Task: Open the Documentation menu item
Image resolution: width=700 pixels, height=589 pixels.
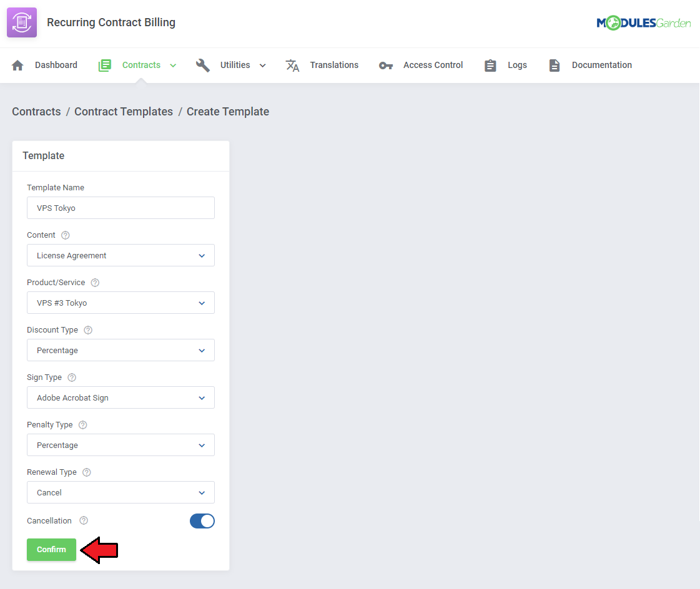Action: pyautogui.click(x=602, y=65)
